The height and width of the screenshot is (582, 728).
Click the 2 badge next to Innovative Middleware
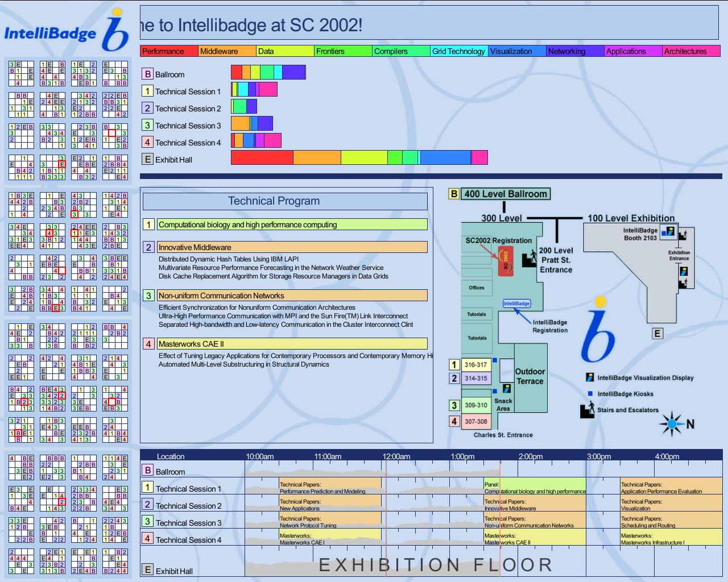[148, 247]
